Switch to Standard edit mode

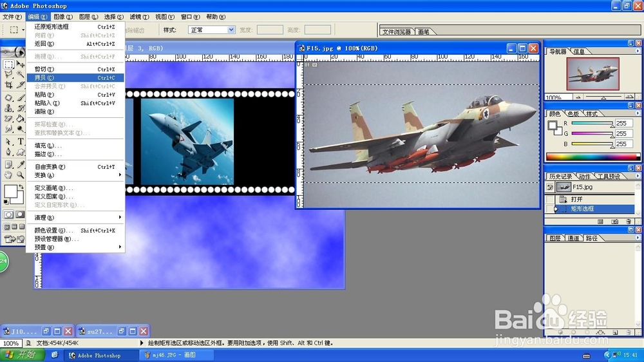tap(8, 214)
